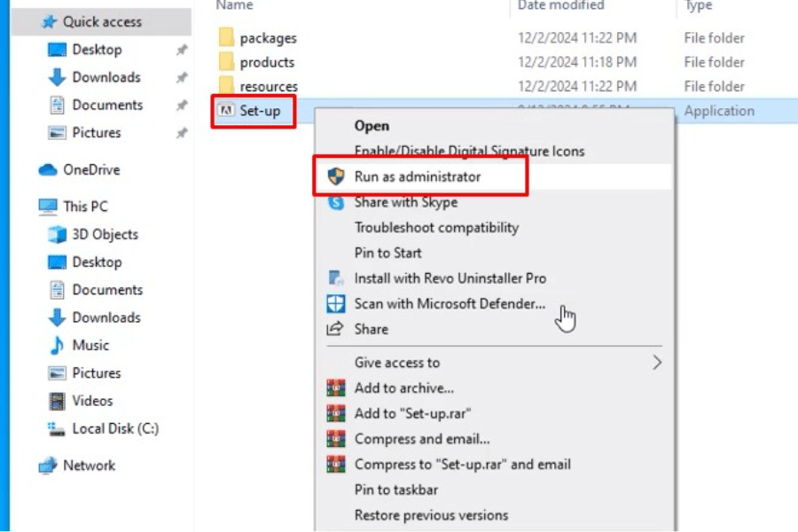Expand the Give access to submenu arrow
The height and width of the screenshot is (532, 798).
(657, 363)
